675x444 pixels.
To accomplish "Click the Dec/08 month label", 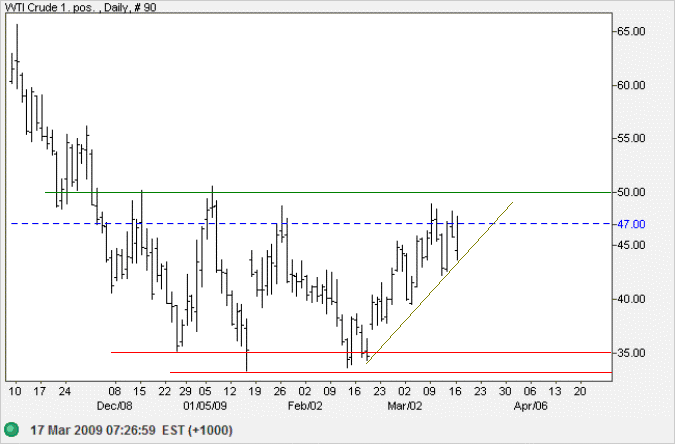I will 115,406.
